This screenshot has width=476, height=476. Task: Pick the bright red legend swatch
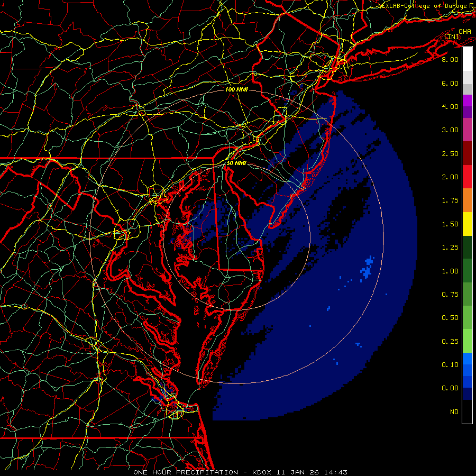tap(467, 177)
